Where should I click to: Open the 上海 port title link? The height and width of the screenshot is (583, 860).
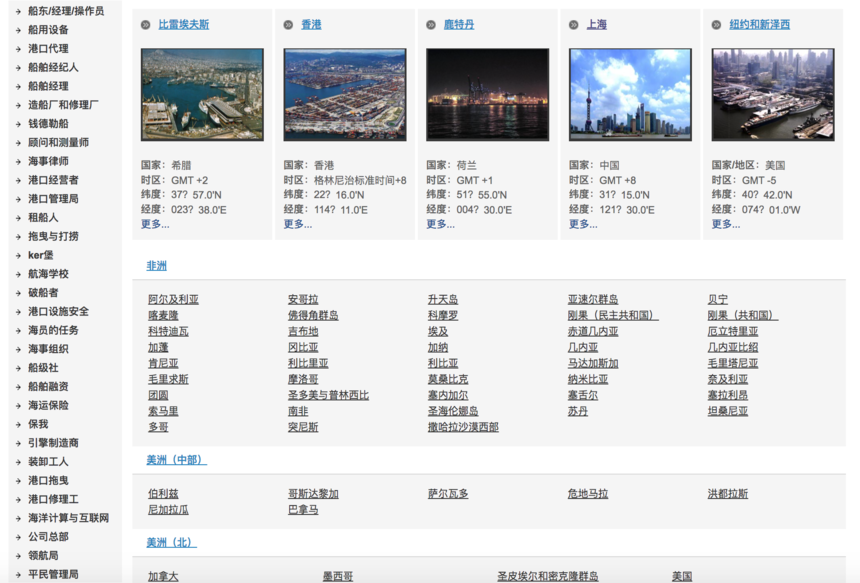coord(597,25)
